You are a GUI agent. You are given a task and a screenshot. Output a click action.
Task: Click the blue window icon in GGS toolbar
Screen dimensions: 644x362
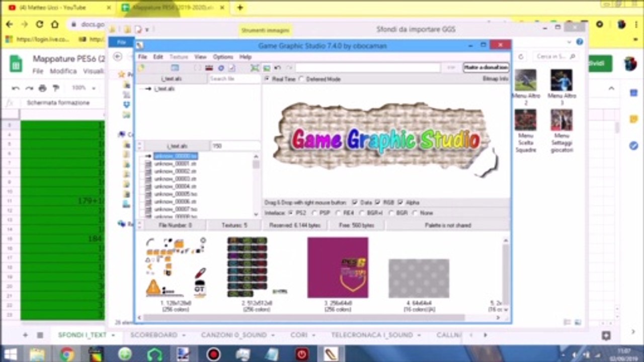175,68
